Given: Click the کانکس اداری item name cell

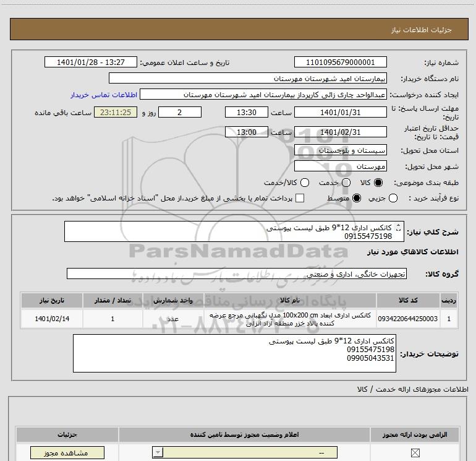Looking at the screenshot, I should tap(290, 319).
